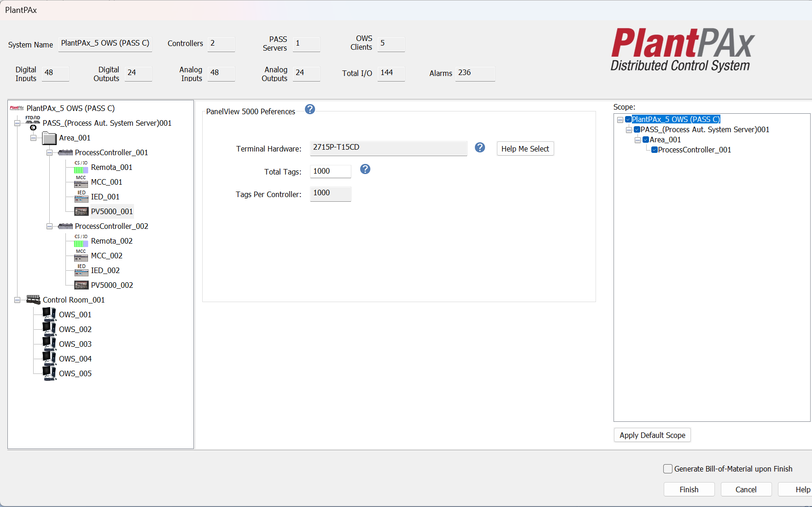This screenshot has width=812, height=507.
Task: Click the MCC_001 icon
Action: coord(81,182)
